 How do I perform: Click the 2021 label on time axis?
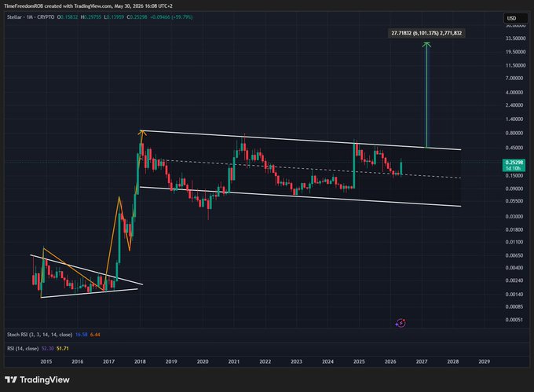click(x=234, y=361)
